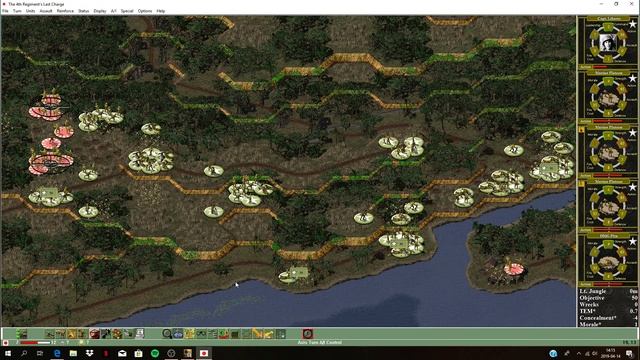Launch Microsoft Edge from the taskbar
Viewport: 640px width, 360px height.
pyautogui.click(x=57, y=353)
